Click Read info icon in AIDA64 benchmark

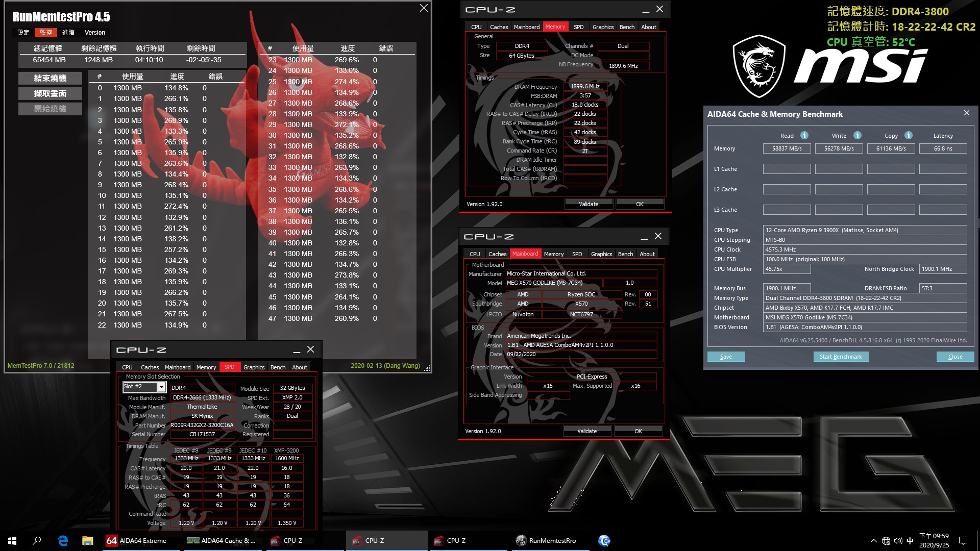(x=804, y=135)
